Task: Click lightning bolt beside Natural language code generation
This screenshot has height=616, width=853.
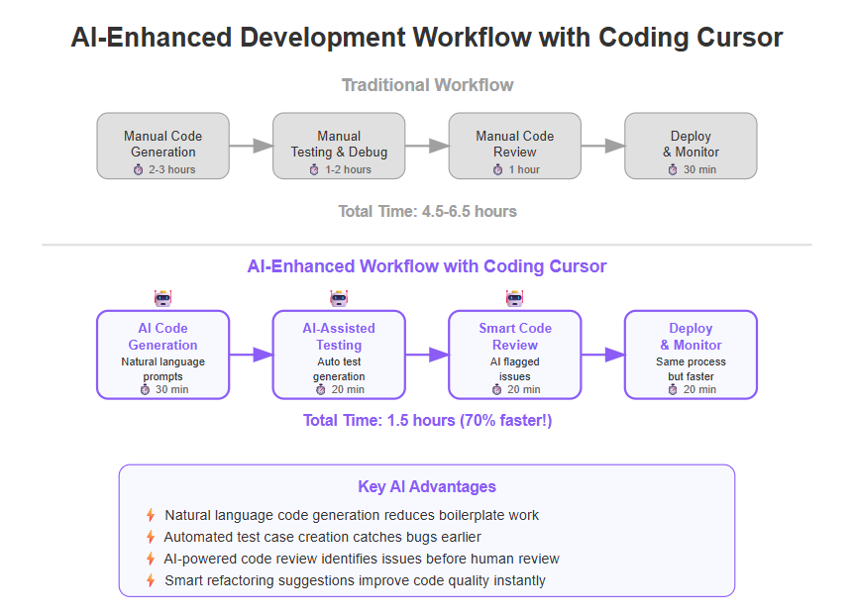Action: click(151, 515)
